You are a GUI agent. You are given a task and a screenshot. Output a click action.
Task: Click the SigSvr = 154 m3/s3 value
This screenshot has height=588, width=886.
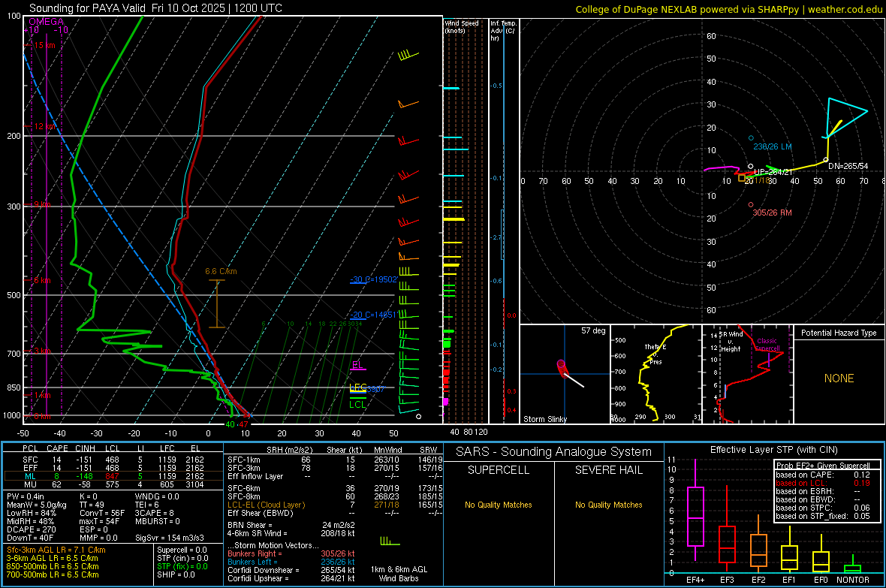170,538
